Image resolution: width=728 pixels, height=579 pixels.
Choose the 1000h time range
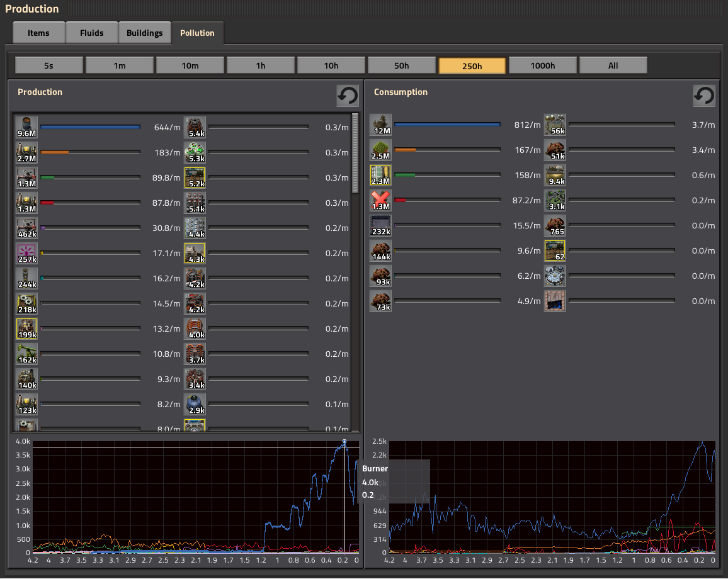tap(543, 65)
